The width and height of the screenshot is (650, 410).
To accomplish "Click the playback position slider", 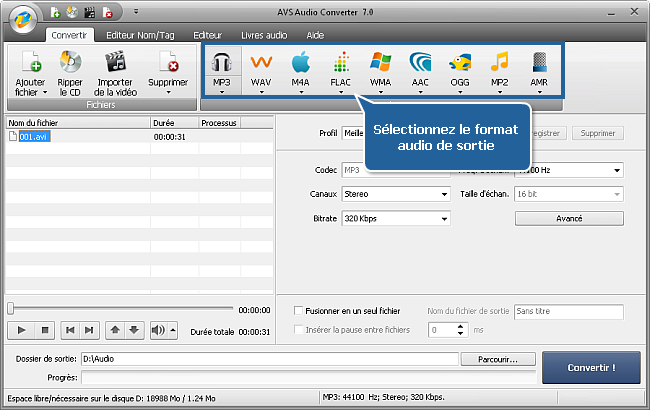I will (x=120, y=309).
